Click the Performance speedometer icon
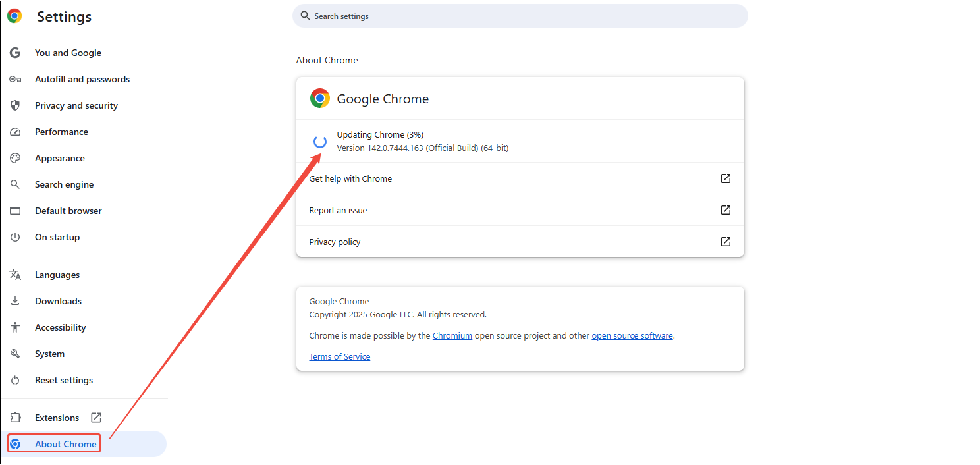The height and width of the screenshot is (465, 980). point(15,132)
